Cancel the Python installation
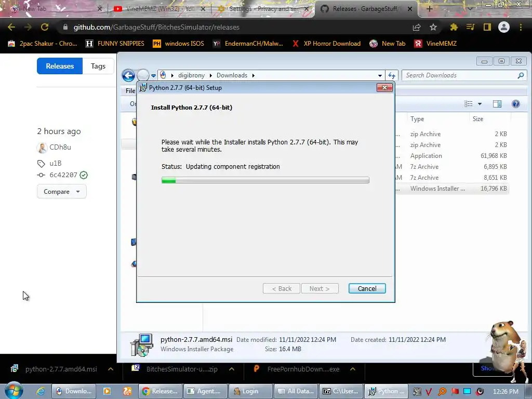The height and width of the screenshot is (399, 532). point(367,288)
